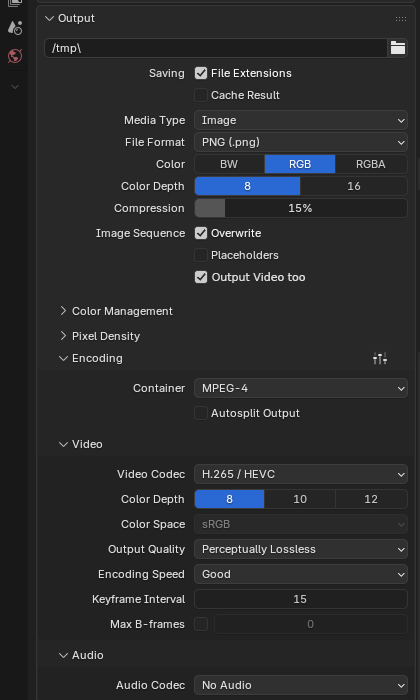This screenshot has width=420, height=700.
Task: Open the Container MPEG-4 dropdown
Action: pyautogui.click(x=301, y=388)
